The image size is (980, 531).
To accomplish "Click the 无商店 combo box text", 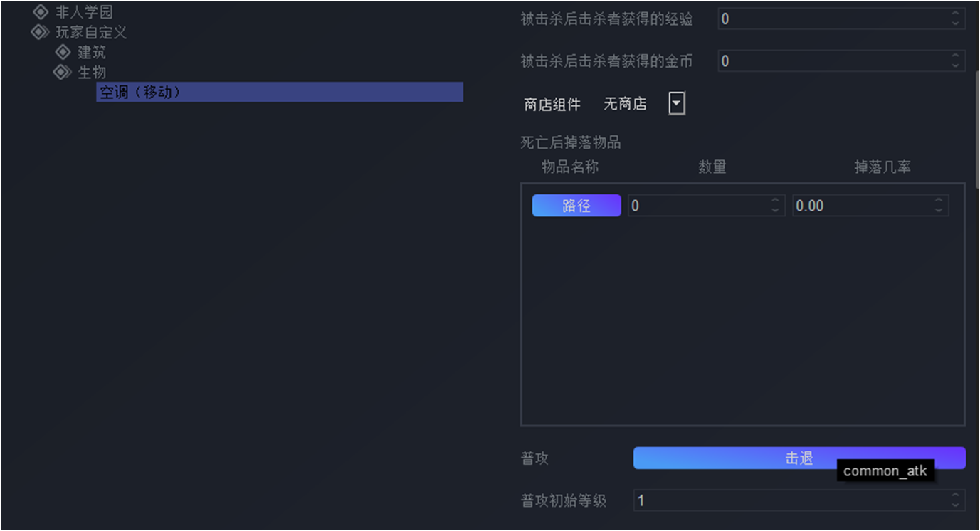I will point(625,104).
